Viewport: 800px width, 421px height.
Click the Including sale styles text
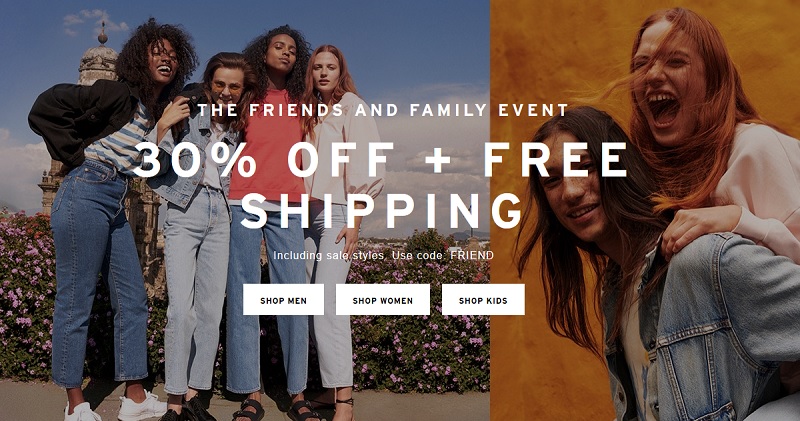click(330, 255)
